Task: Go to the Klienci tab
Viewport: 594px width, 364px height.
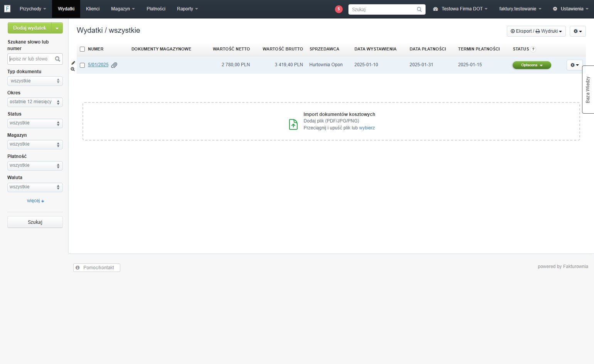Action: 93,9
